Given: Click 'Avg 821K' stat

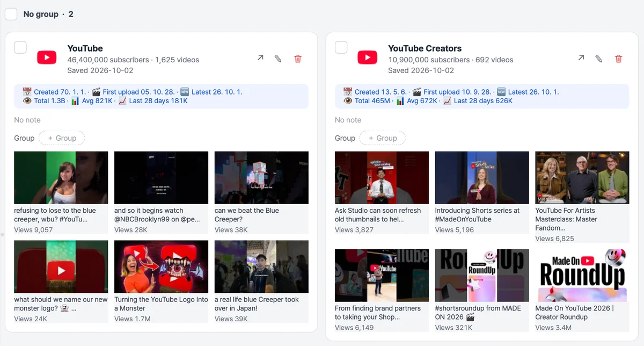Looking at the screenshot, I should (x=92, y=100).
